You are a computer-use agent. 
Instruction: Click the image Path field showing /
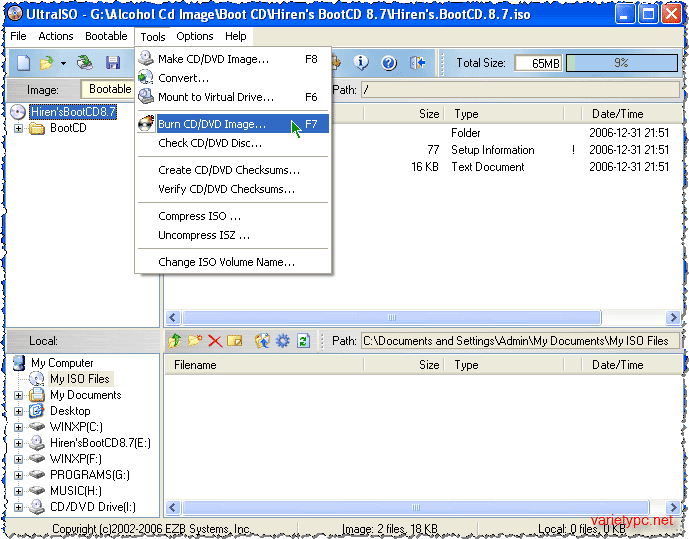520,90
